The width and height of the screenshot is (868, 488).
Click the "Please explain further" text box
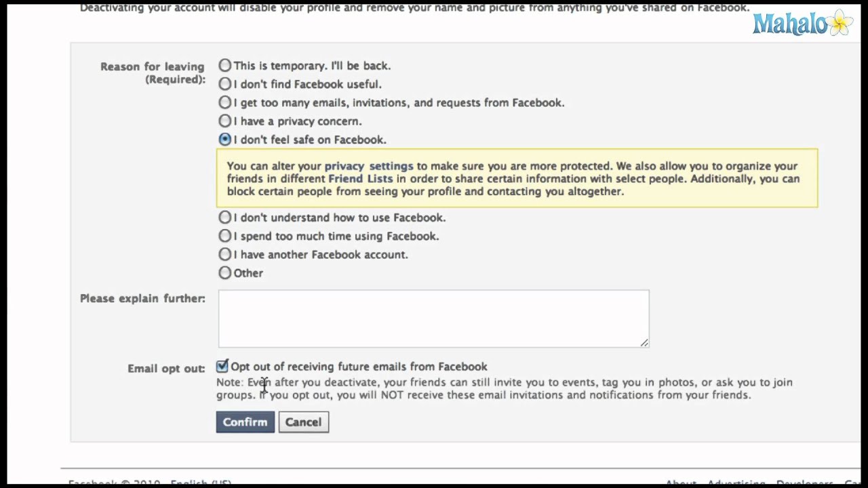click(x=433, y=319)
